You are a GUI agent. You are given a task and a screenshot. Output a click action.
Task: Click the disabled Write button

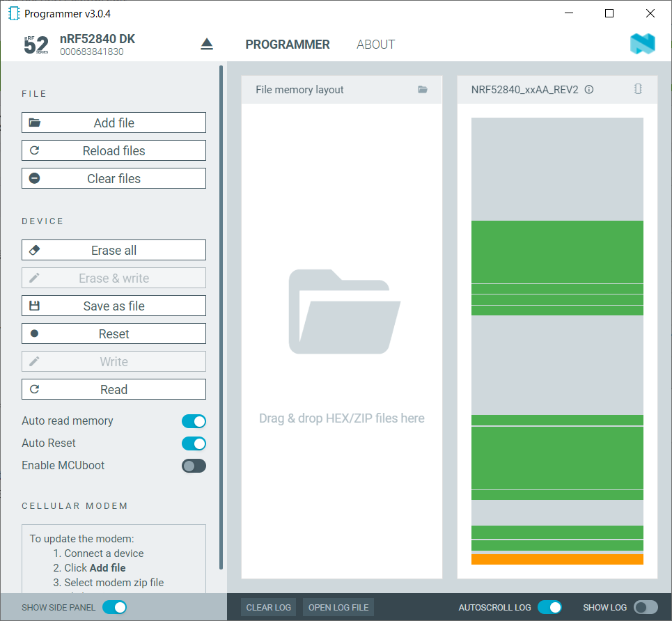click(114, 361)
